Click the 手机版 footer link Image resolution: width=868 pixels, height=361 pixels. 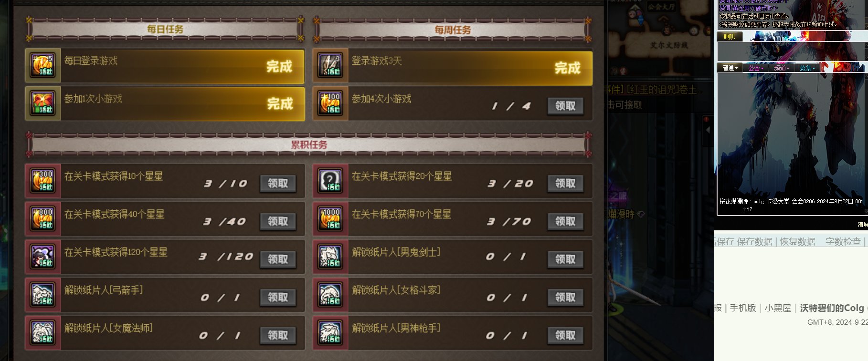click(x=743, y=308)
